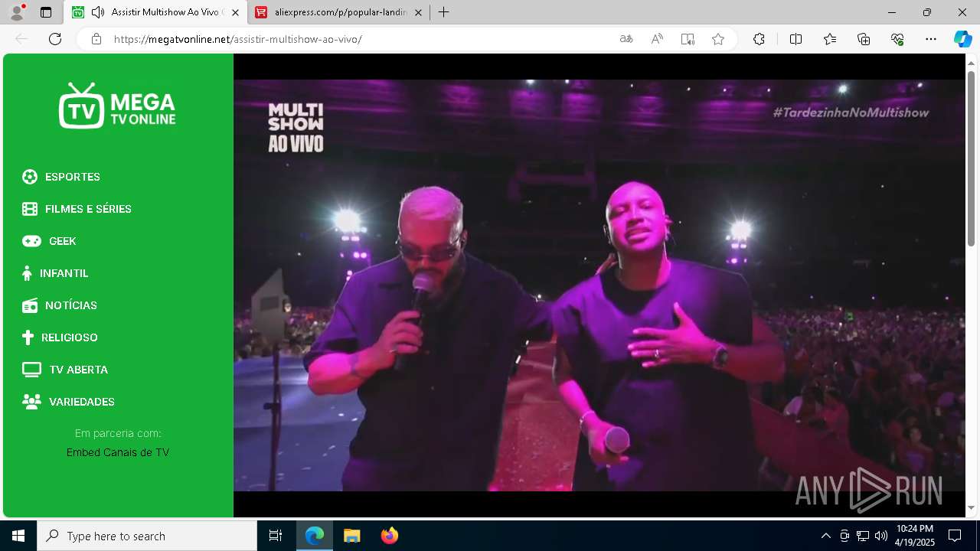The width and height of the screenshot is (980, 551).
Task: Click the monitor TV Aberta icon
Action: pos(31,370)
